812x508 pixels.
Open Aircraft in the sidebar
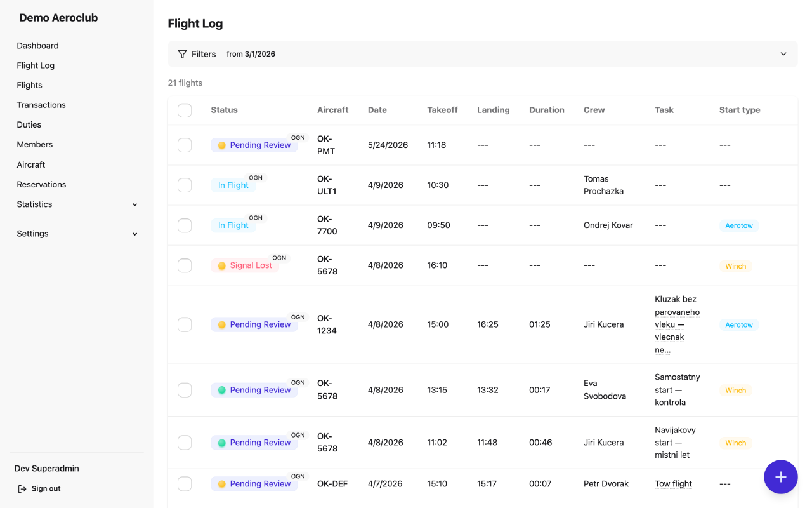[31, 164]
